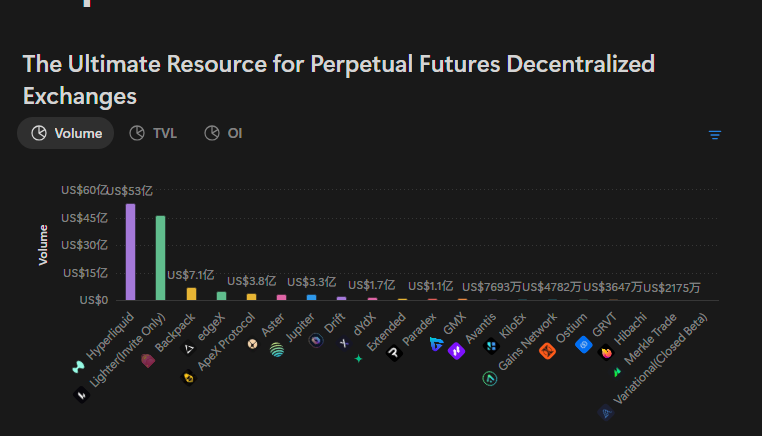Click the vertical 'Volume' axis title
The width and height of the screenshot is (762, 436).
[43, 245]
